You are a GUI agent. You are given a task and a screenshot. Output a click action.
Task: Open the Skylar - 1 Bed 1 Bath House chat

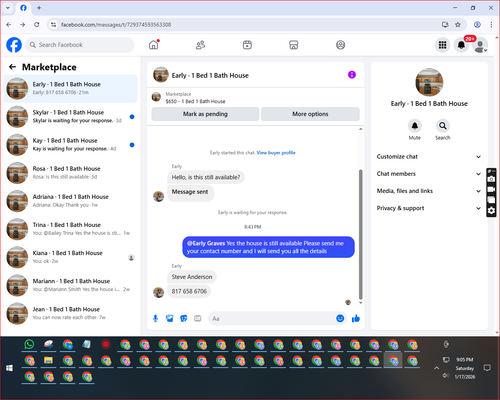point(70,117)
